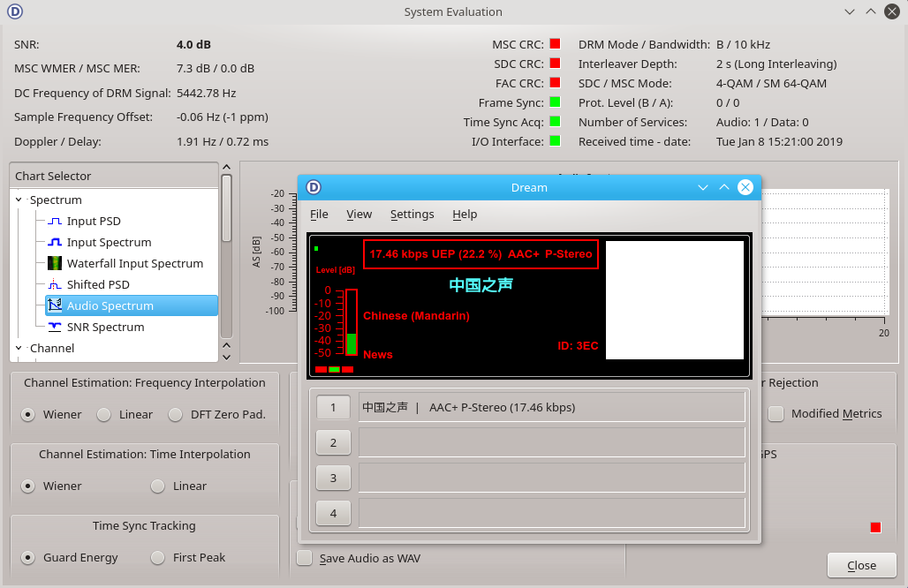Click the Chart Selector header
This screenshot has width=908, height=588.
click(x=114, y=176)
